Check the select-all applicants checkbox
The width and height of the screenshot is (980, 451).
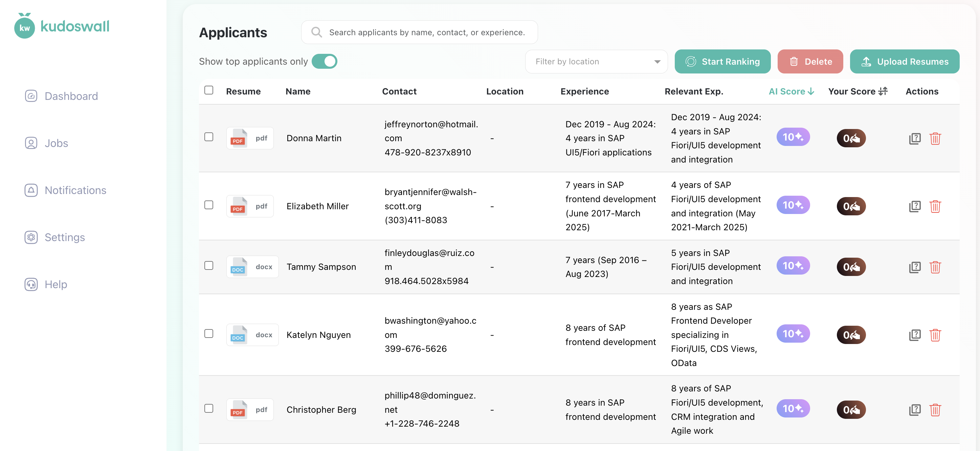click(208, 90)
